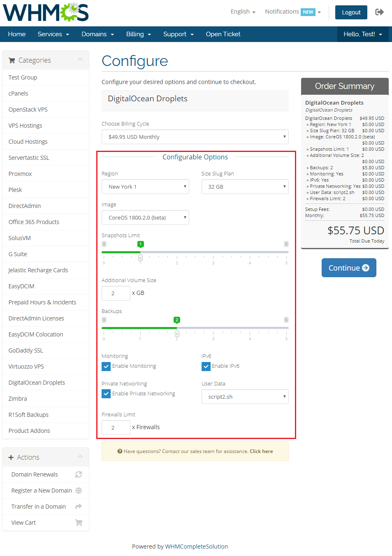Viewport: 392px width, 556px height.
Task: Click the Continue button
Action: tap(349, 268)
